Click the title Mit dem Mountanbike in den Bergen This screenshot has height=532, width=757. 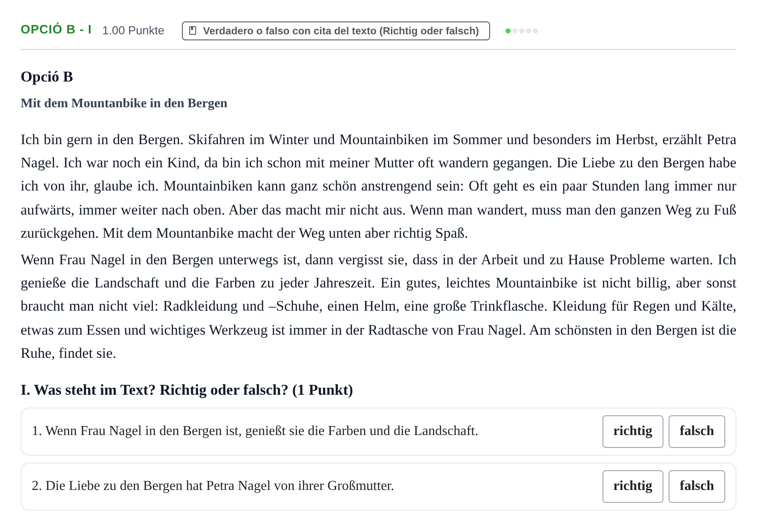pos(124,103)
